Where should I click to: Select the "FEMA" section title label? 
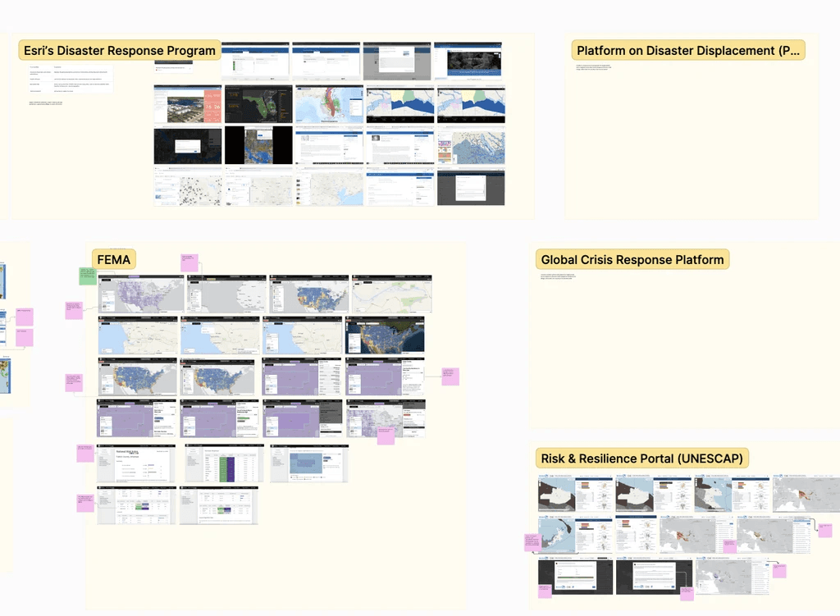tap(113, 260)
